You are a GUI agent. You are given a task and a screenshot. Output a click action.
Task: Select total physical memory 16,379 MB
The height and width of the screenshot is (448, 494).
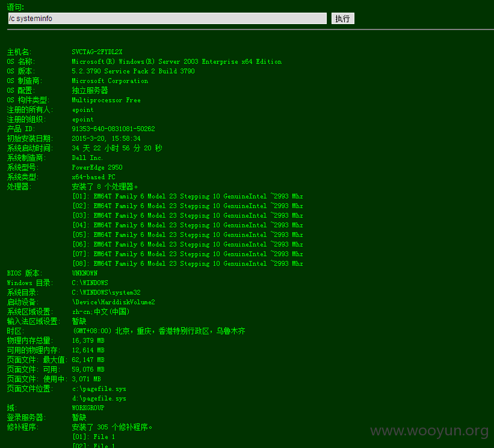coord(88,340)
